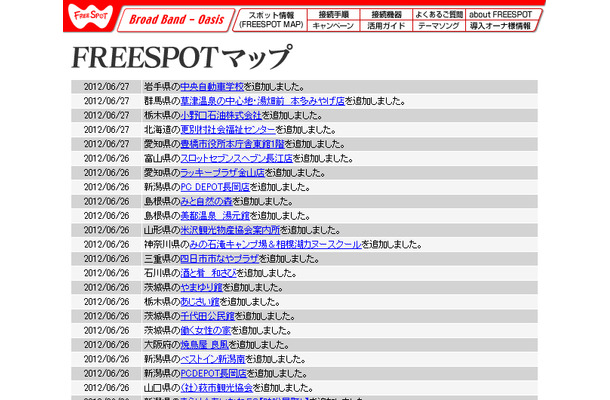Open the ベストイン新潟南 link

coord(213,359)
